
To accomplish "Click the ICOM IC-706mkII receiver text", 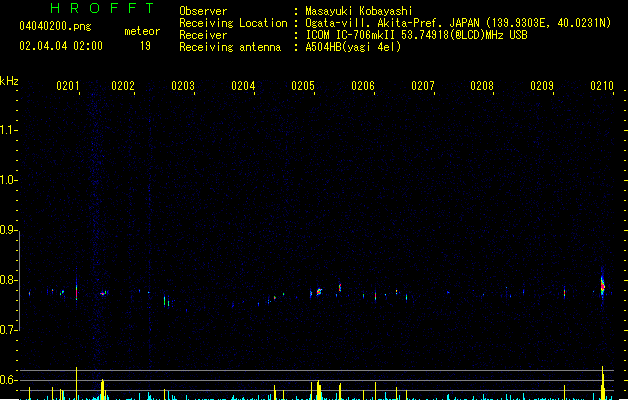I will (x=416, y=35).
